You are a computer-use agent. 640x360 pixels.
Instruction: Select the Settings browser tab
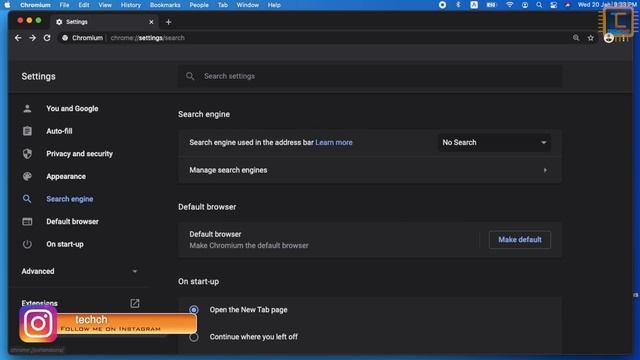pos(104,22)
